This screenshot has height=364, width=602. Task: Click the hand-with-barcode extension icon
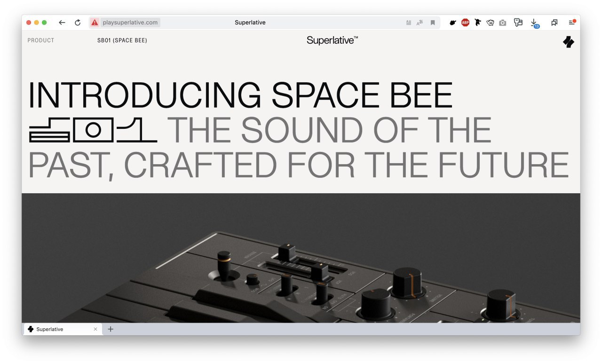(x=490, y=23)
